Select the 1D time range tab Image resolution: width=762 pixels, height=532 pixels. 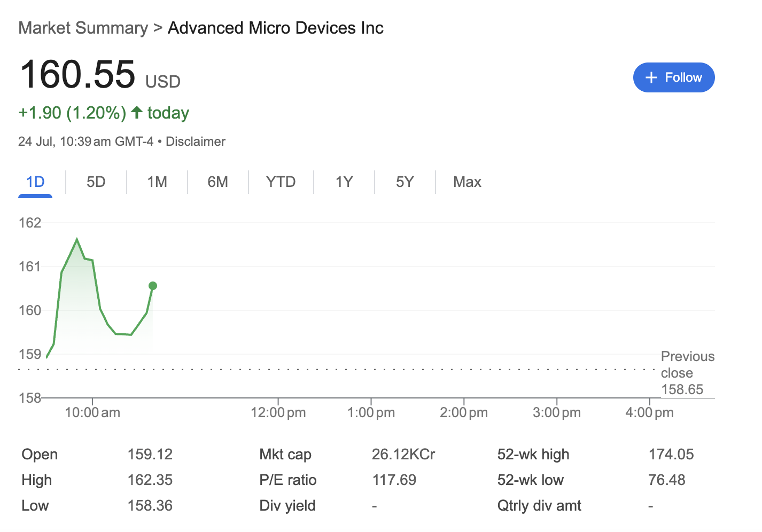pyautogui.click(x=35, y=182)
